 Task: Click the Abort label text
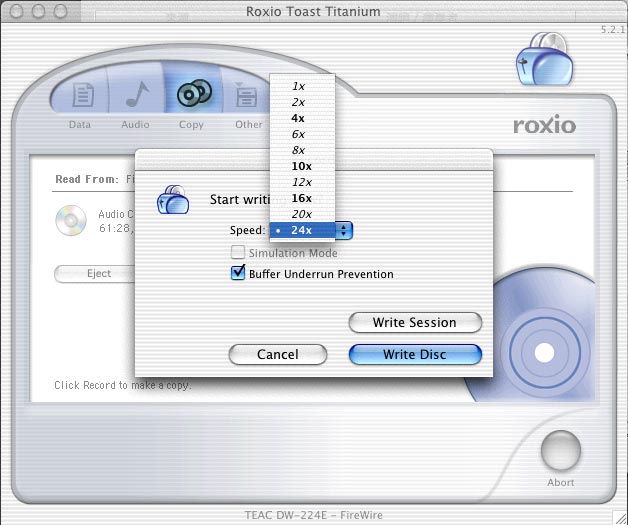[561, 483]
